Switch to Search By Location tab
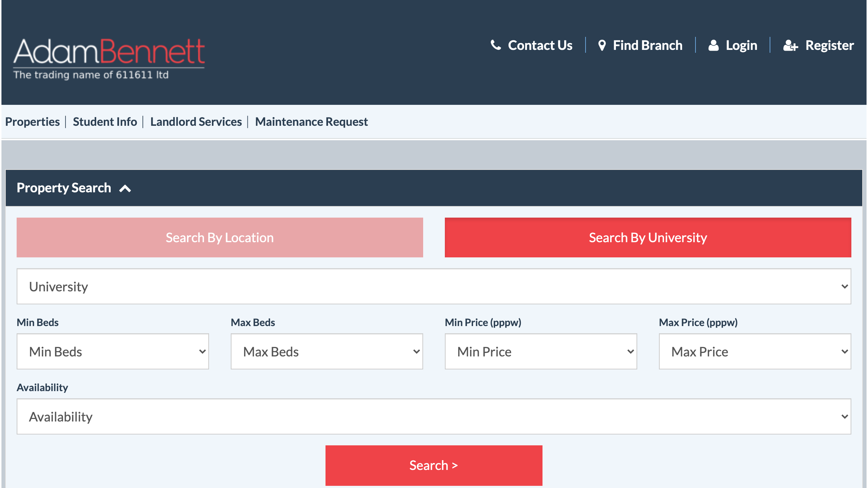The image size is (868, 488). [x=220, y=237]
